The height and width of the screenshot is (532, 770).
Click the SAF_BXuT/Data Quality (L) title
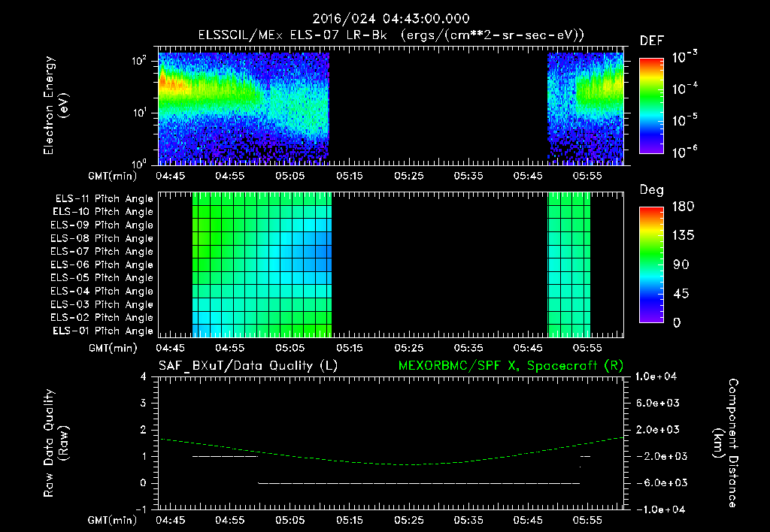(248, 366)
